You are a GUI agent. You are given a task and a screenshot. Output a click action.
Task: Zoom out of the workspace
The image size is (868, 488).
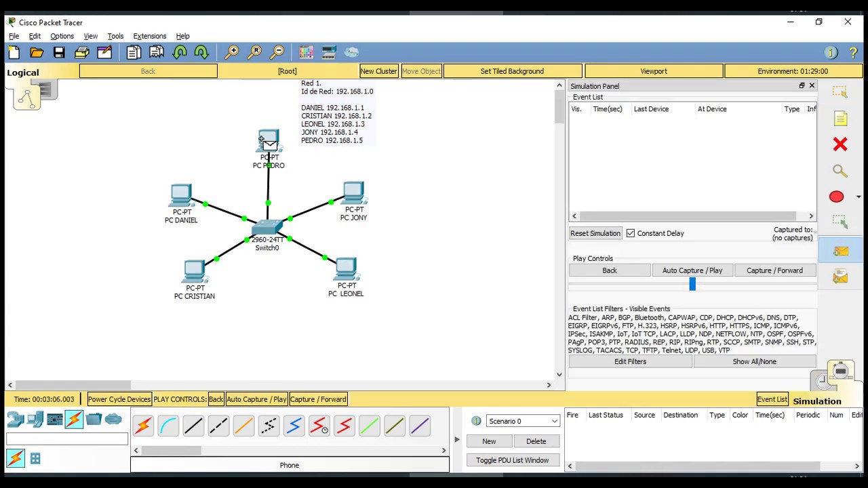(x=277, y=52)
